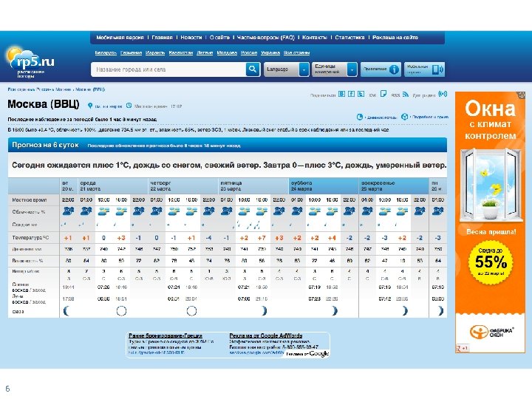Image resolution: width=532 pixels, height=399 pixels.
Task: Open the Language dropdown
Action: [x=287, y=69]
